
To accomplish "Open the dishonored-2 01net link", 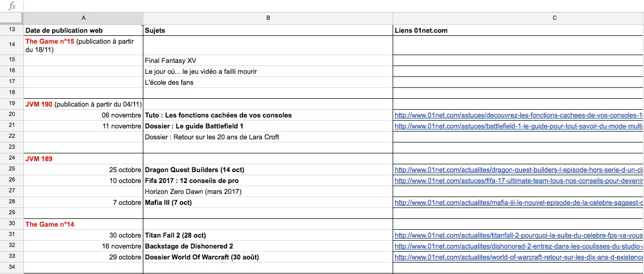I will 519,246.
